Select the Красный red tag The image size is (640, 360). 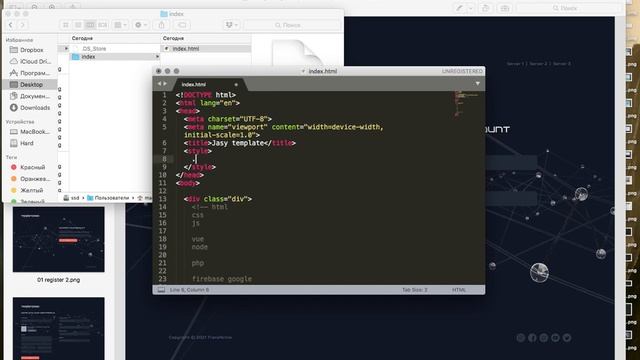(29, 167)
